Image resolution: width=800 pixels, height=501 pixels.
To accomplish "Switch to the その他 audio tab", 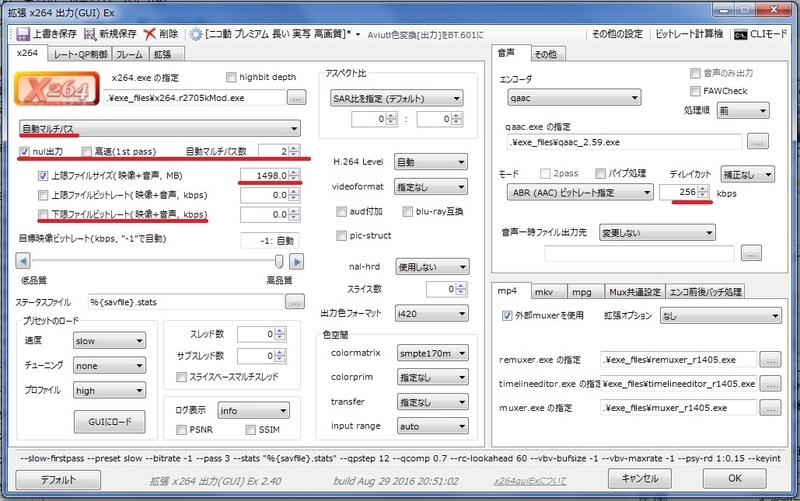I will click(546, 54).
